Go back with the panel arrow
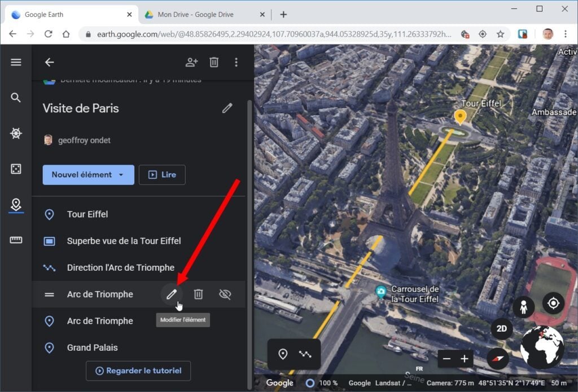This screenshot has height=392, width=578. click(50, 62)
